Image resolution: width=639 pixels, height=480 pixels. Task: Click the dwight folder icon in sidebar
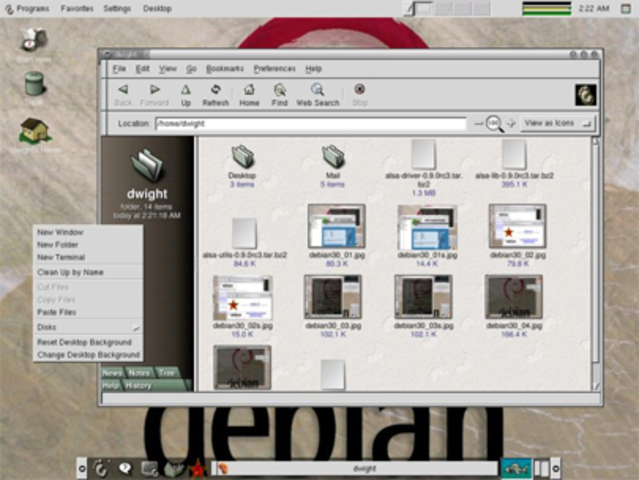pyautogui.click(x=147, y=165)
